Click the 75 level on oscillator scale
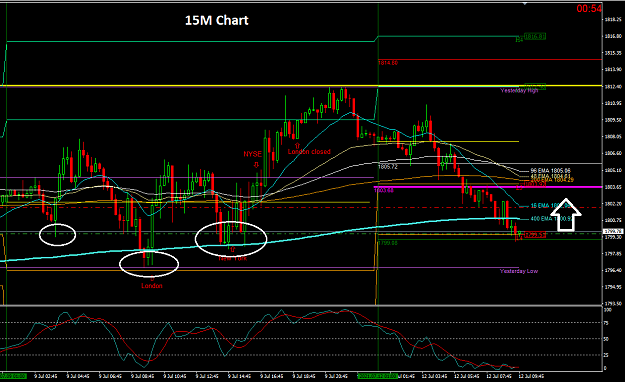 click(x=607, y=323)
